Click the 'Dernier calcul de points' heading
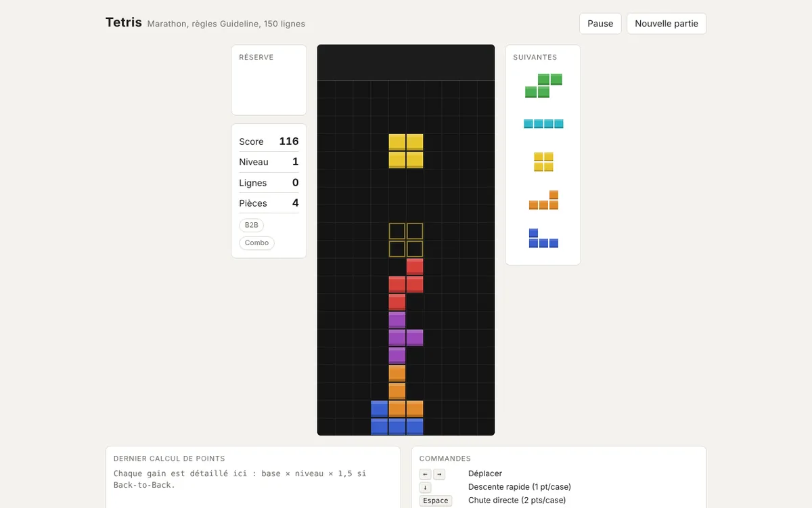Screen dimensions: 812x508 pyautogui.click(x=169, y=459)
